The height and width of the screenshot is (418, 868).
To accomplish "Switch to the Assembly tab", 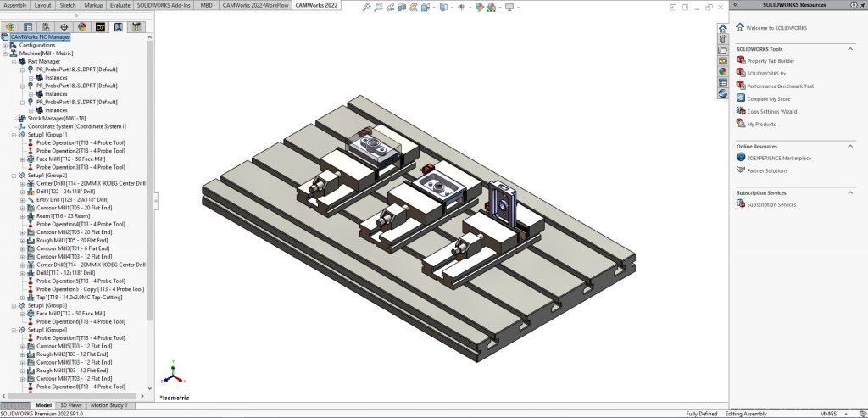I will pos(14,5).
